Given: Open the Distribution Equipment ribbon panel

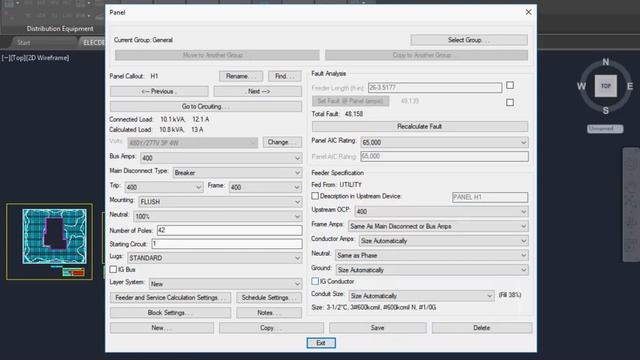Looking at the screenshot, I should tap(60, 29).
